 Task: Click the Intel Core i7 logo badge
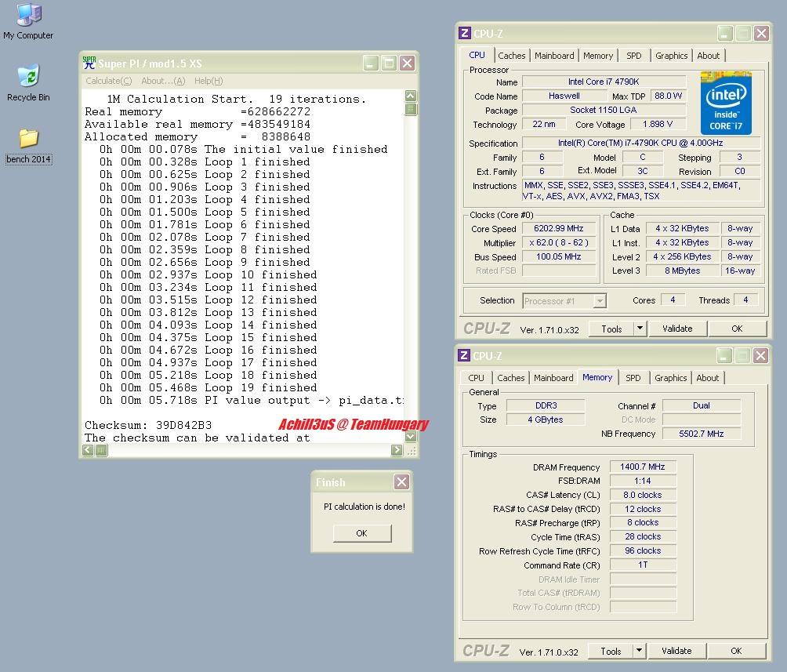[726, 103]
